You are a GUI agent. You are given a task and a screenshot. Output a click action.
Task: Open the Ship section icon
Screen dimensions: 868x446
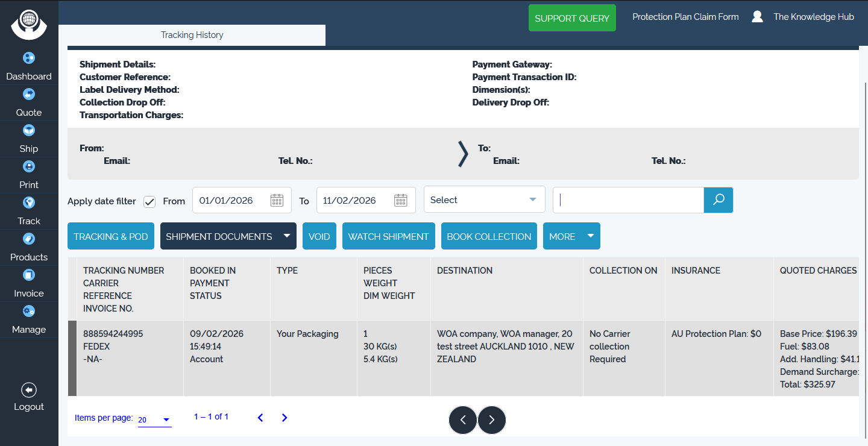click(29, 131)
